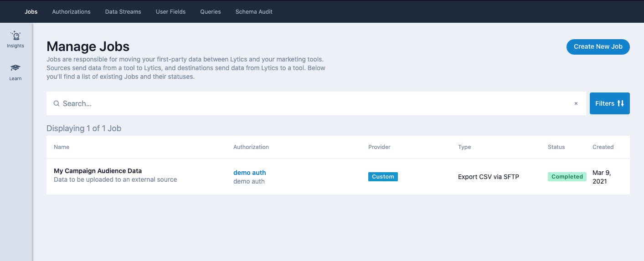
Task: Sort by the Name column header
Action: pos(62,147)
